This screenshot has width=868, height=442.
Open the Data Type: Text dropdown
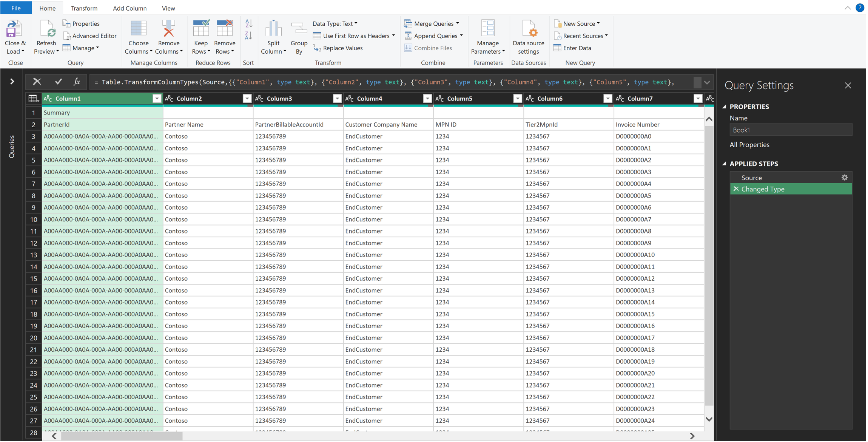[x=335, y=23]
